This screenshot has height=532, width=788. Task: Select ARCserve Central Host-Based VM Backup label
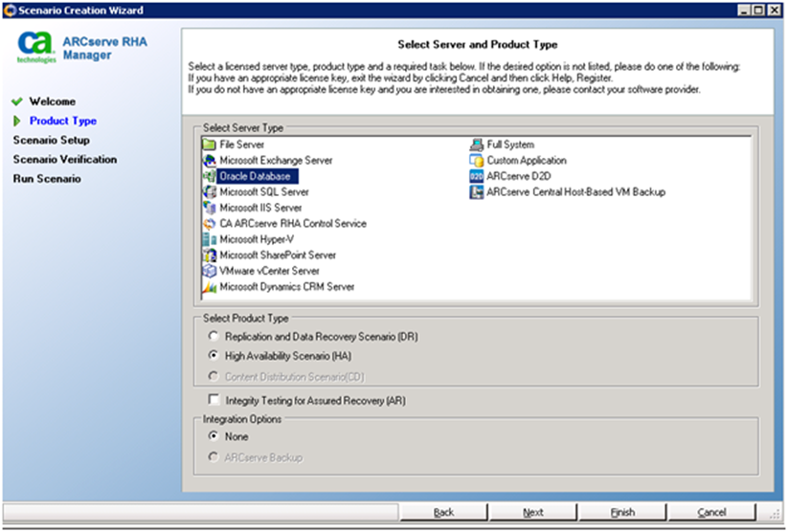coord(576,192)
